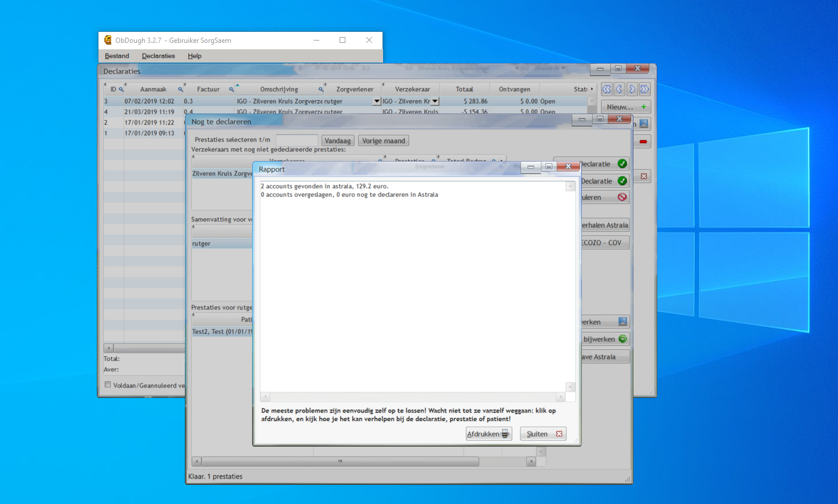The width and height of the screenshot is (838, 504).
Task: Click Rapport text area scroll up arrow
Action: [x=570, y=187]
